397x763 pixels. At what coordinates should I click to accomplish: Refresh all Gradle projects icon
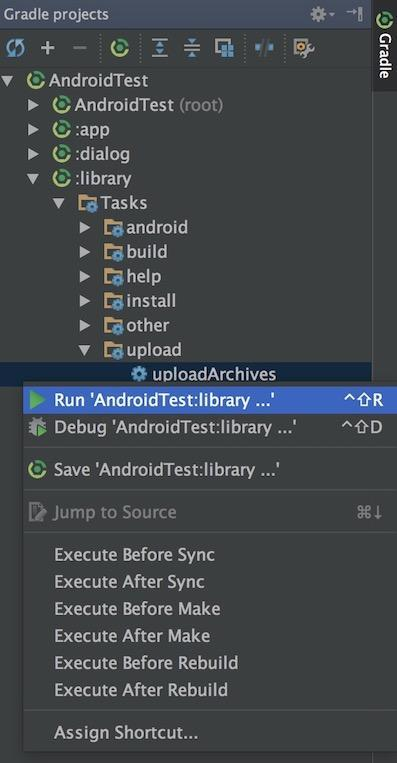coord(15,48)
